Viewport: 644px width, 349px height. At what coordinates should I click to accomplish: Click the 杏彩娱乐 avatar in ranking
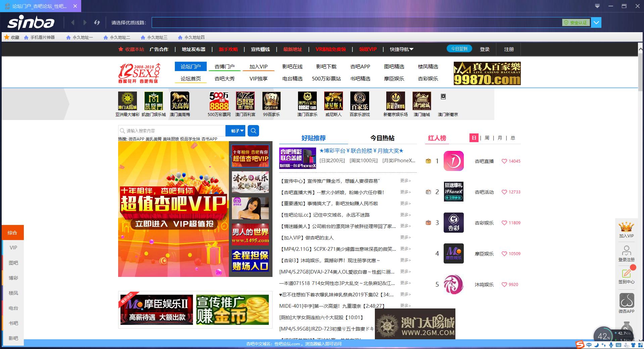click(454, 223)
